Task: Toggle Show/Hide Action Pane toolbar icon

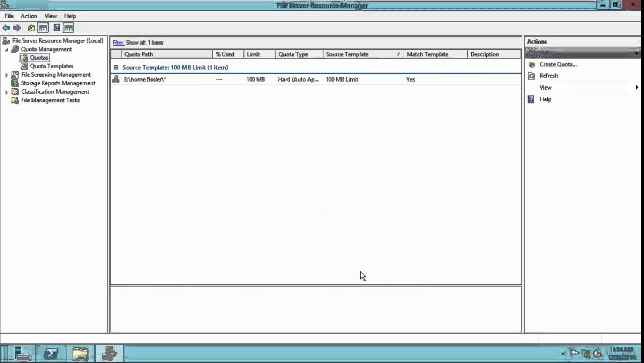Action: tap(69, 28)
